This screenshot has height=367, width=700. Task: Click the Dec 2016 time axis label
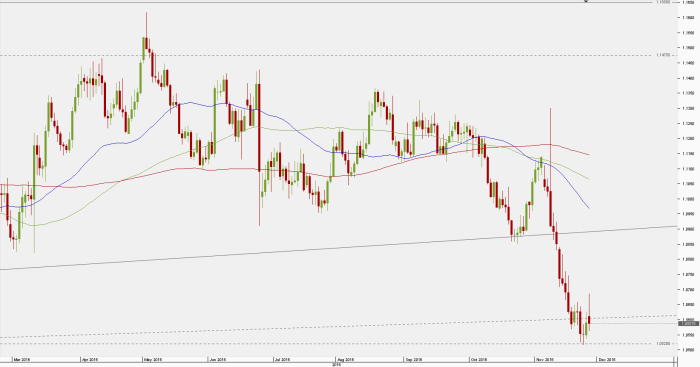pyautogui.click(x=607, y=359)
